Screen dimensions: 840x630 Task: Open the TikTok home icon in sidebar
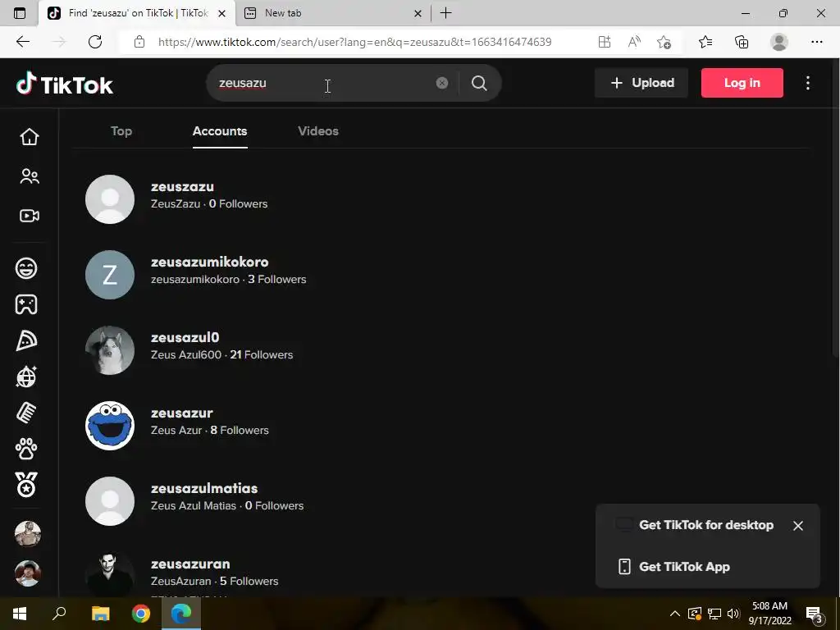tap(30, 137)
